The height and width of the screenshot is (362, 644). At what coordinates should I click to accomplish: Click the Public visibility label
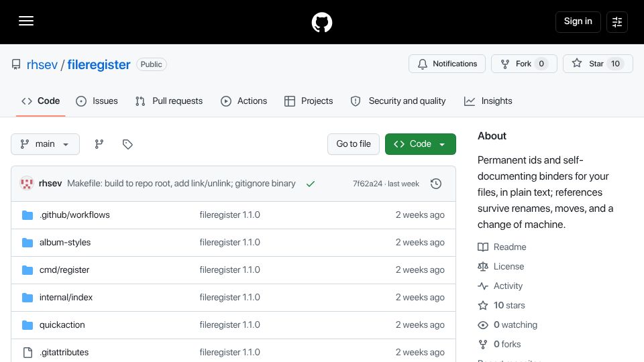[x=151, y=64]
